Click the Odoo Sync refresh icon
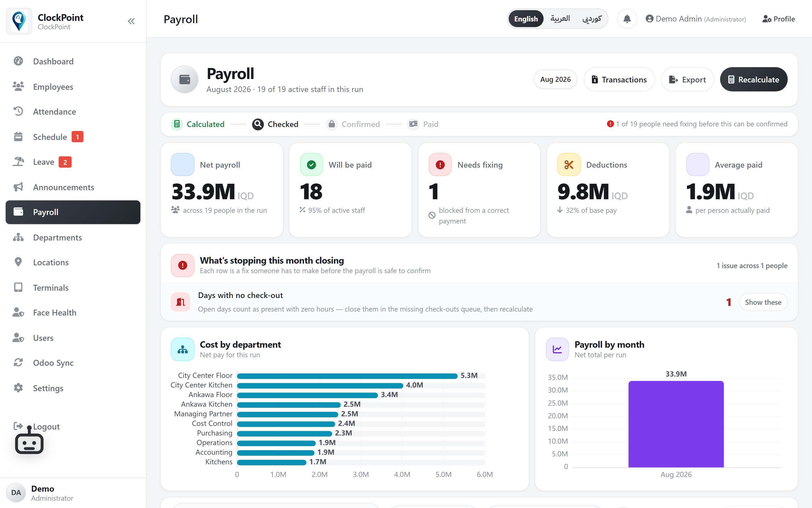This screenshot has height=508, width=812. pyautogui.click(x=18, y=363)
